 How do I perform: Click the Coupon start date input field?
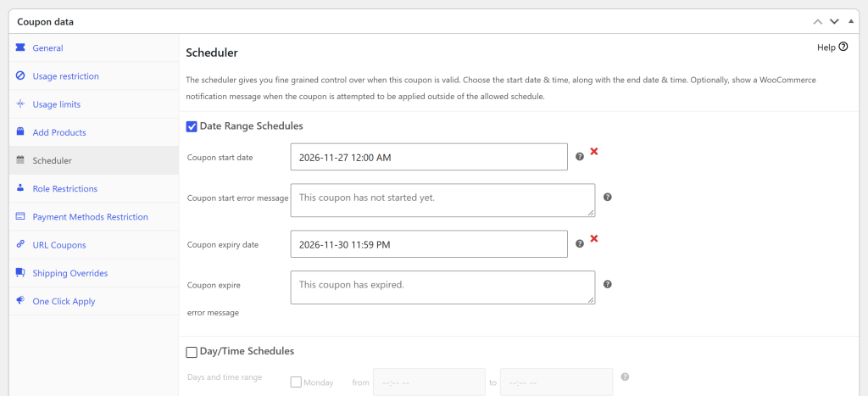(429, 157)
